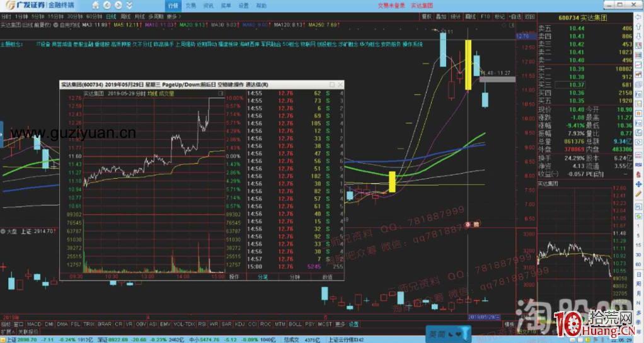Image resolution: width=644 pixels, height=343 pixels.
Task: Click the four-arrow move icon in the right sidebar
Action: [638, 184]
